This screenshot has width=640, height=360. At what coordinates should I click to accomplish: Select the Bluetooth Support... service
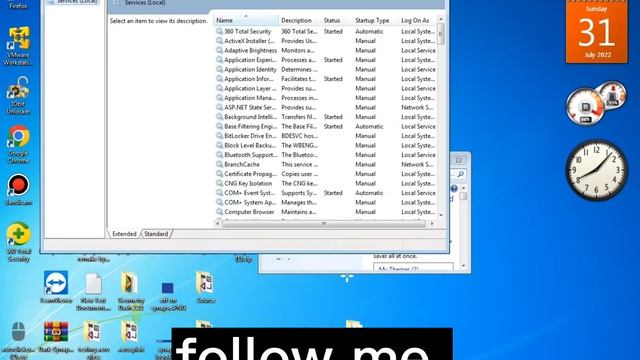(325, 155)
